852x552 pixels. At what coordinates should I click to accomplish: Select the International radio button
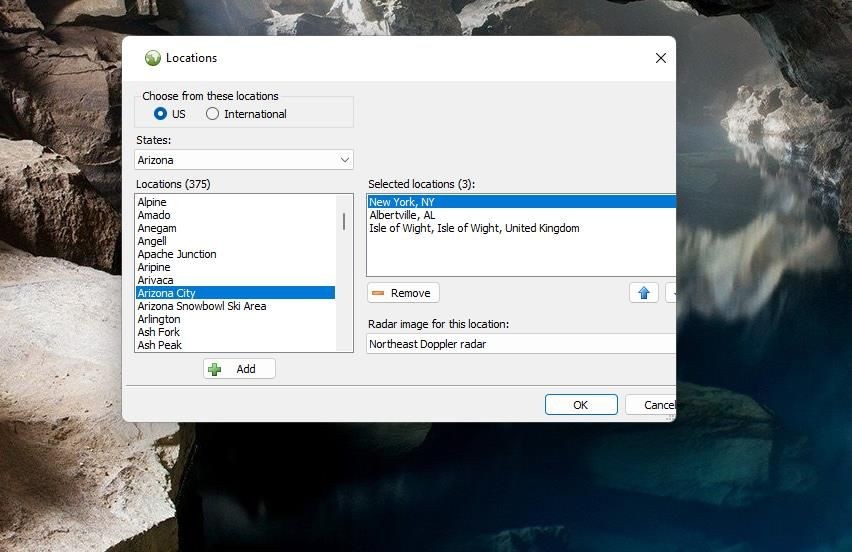pyautogui.click(x=212, y=114)
